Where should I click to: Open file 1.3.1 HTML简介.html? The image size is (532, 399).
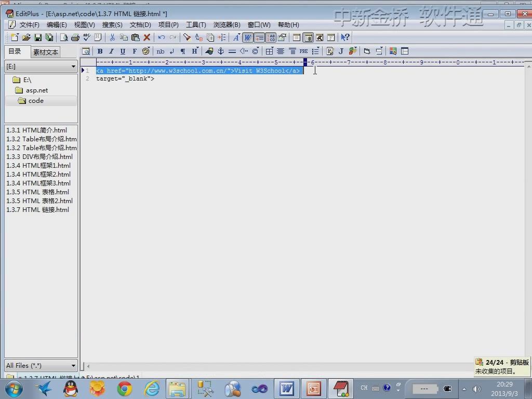[37, 130]
